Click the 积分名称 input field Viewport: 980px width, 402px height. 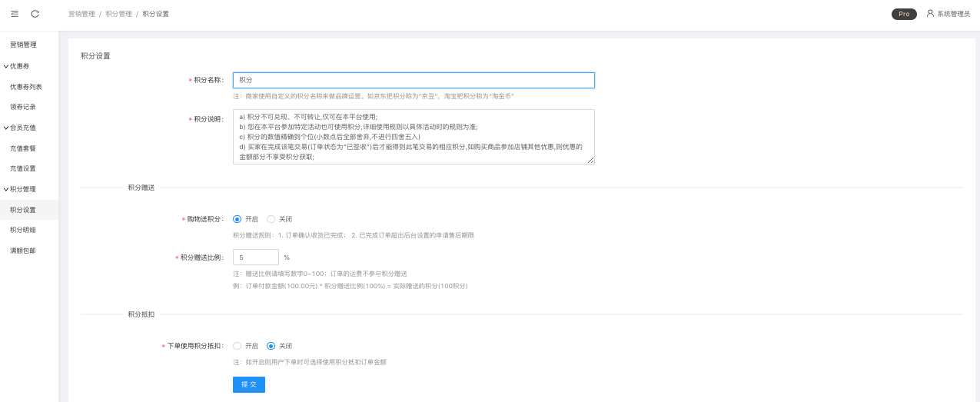[414, 80]
